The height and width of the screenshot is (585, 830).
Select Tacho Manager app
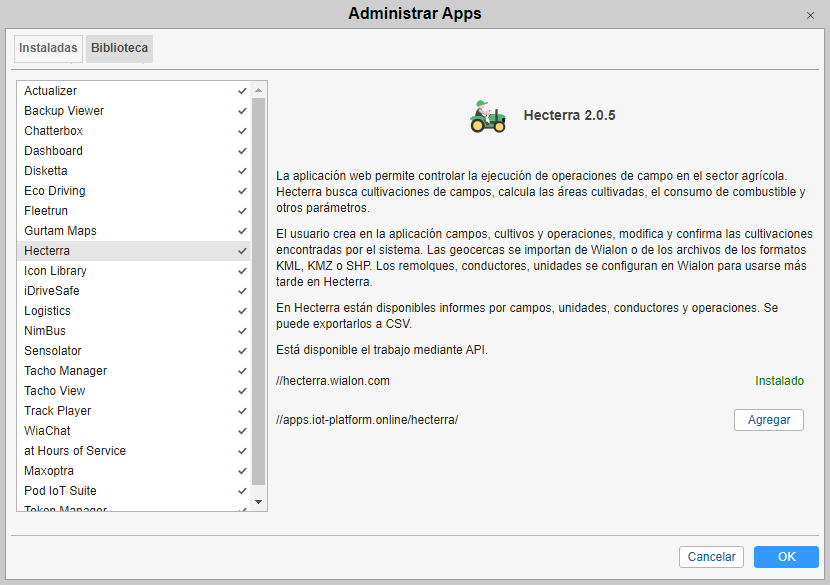coord(133,371)
